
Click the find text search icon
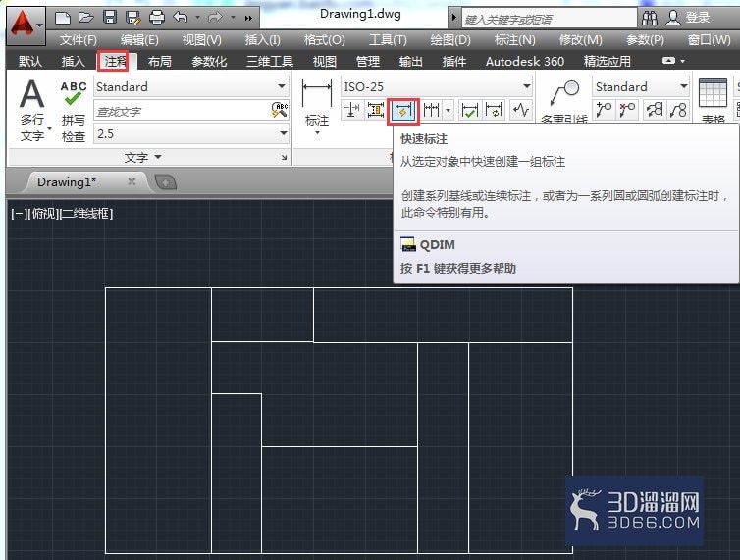click(280, 111)
